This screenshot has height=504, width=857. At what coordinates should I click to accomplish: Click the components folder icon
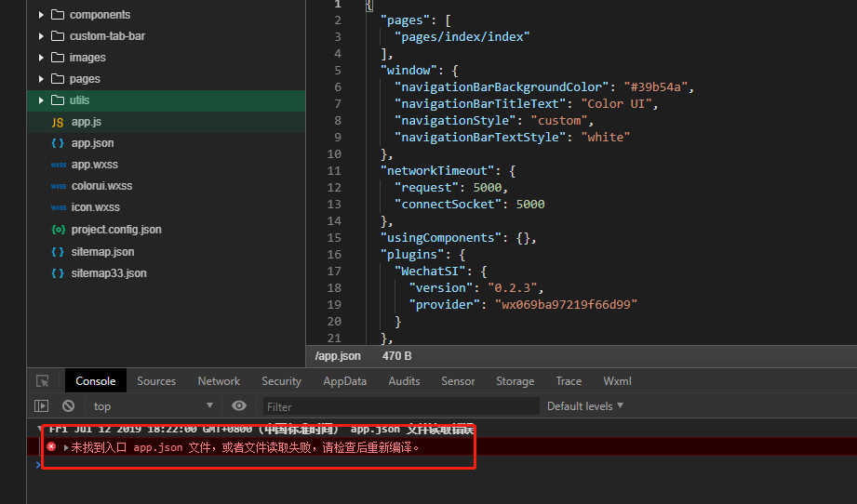(58, 15)
